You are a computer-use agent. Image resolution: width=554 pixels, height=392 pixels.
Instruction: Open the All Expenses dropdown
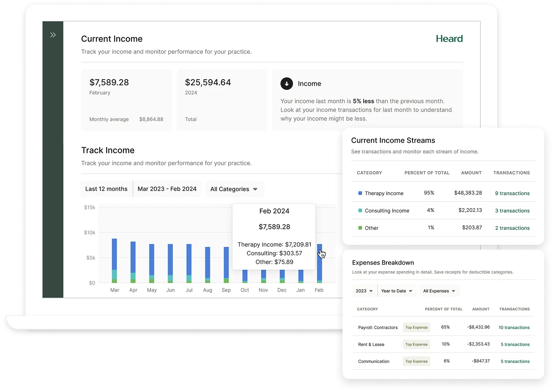[439, 291]
